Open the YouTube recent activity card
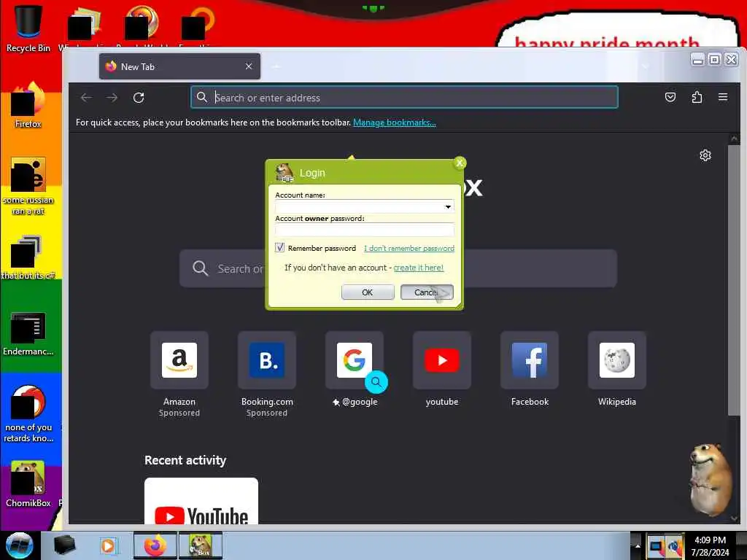The width and height of the screenshot is (747, 560). pyautogui.click(x=201, y=501)
